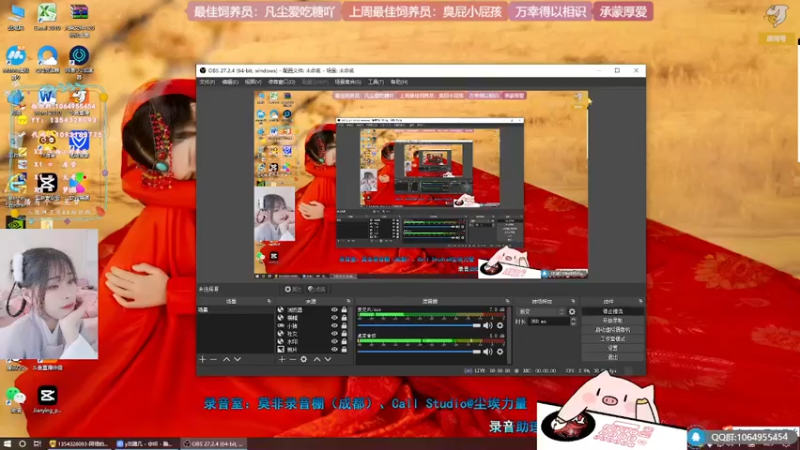This screenshot has width=800, height=450.
Task: Pop out the Scenes dock panel
Action: 269,302
